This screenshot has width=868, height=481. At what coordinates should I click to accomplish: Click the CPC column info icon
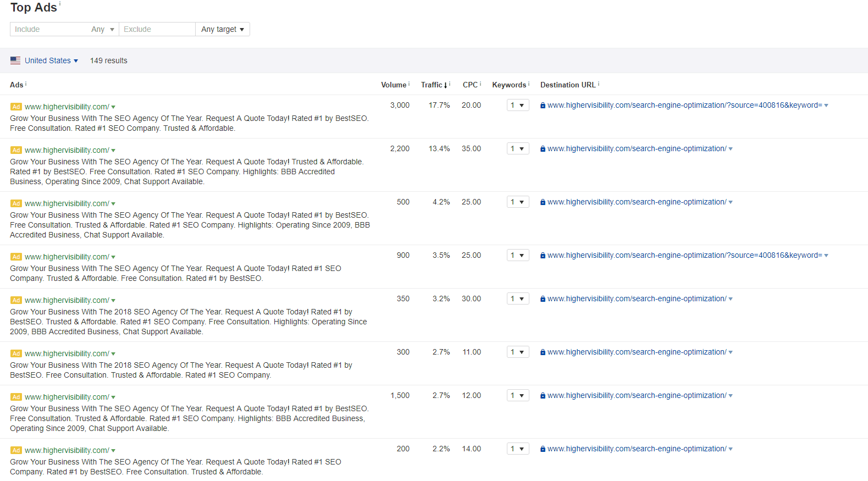coord(480,84)
